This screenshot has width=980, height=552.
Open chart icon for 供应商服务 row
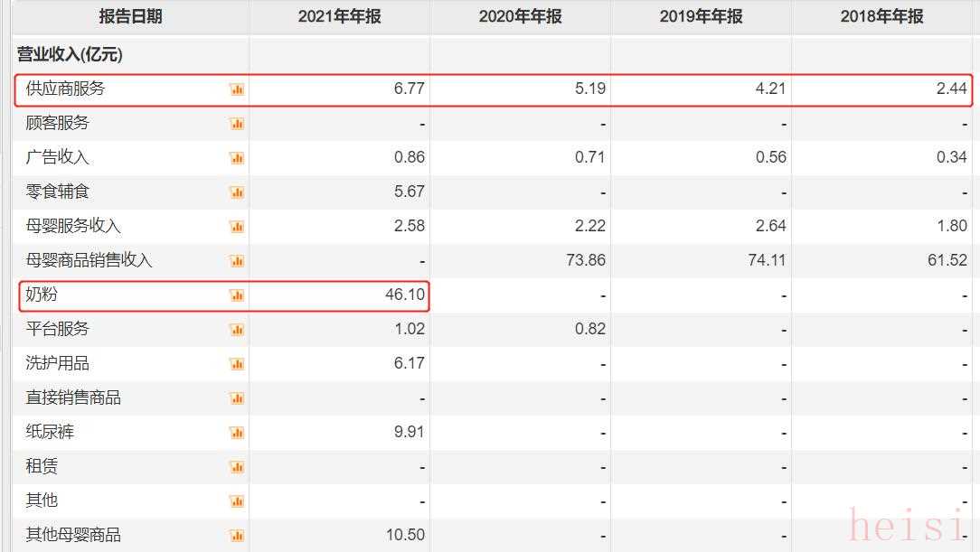(237, 89)
